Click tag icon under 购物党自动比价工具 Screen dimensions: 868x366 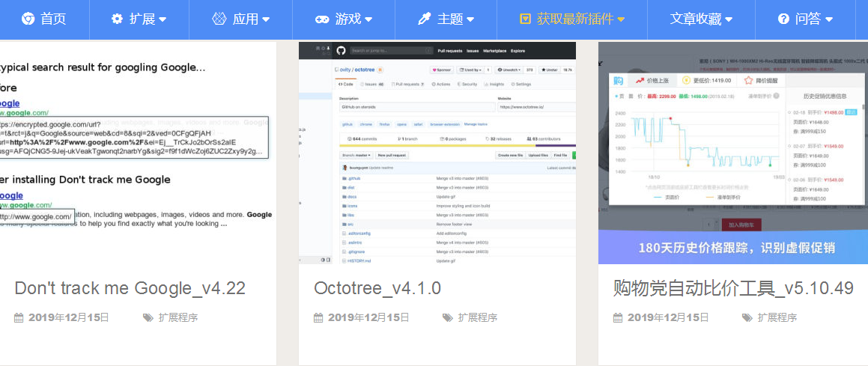[747, 318]
